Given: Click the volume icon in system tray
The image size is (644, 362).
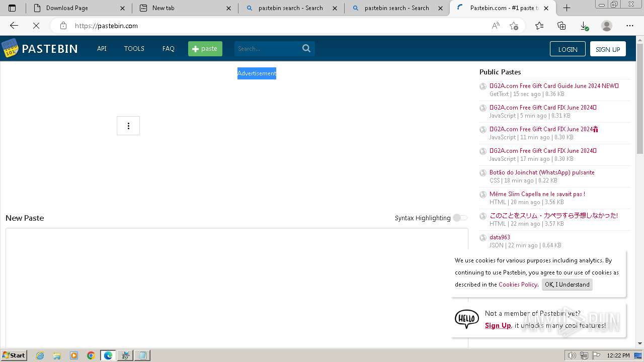Looking at the screenshot, I should (572, 355).
